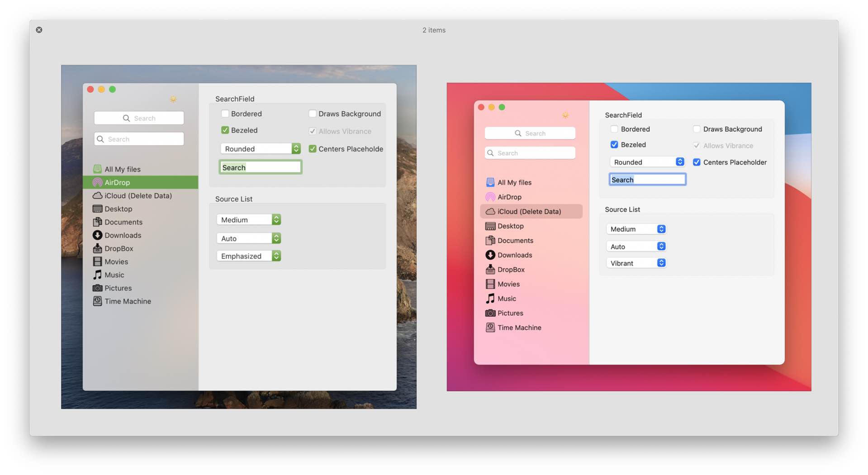Click the Downloads arrow icon in right window
The width and height of the screenshot is (868, 475).
(490, 255)
